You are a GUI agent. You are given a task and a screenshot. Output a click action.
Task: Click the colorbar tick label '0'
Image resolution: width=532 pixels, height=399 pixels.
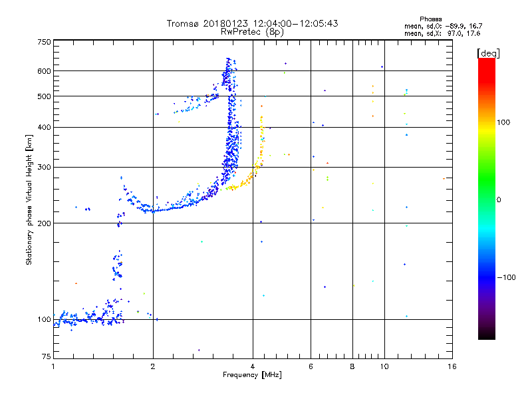pyautogui.click(x=499, y=199)
